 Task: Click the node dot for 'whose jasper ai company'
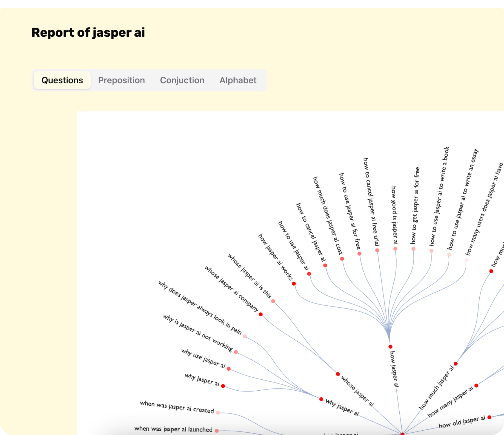(x=261, y=314)
